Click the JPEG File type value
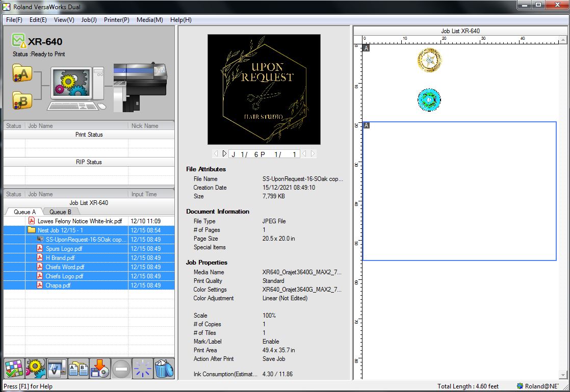Screen dimensions: 570x392 [274, 221]
